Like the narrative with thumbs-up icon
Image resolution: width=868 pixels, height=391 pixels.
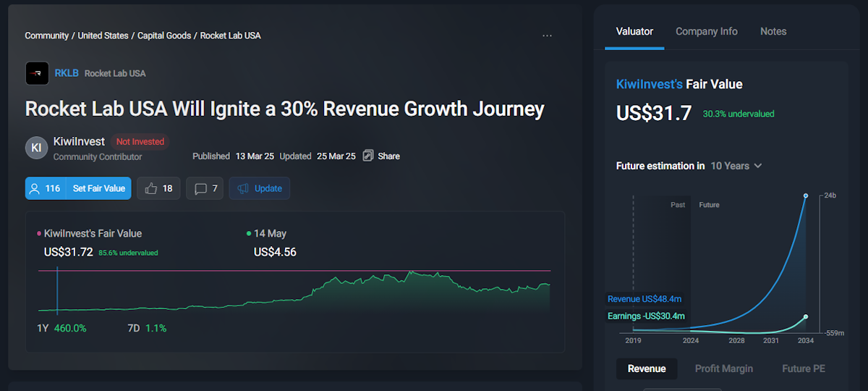151,188
